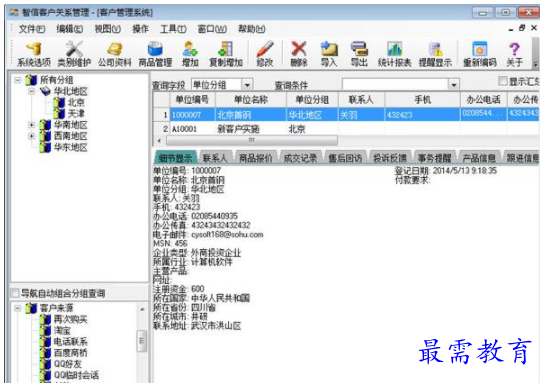Expand the 西南地区 node
The width and height of the screenshot is (540, 383).
click(x=31, y=136)
